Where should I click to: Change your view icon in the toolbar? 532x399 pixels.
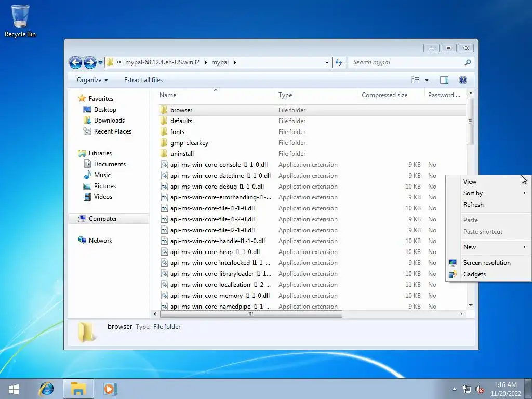pyautogui.click(x=415, y=80)
